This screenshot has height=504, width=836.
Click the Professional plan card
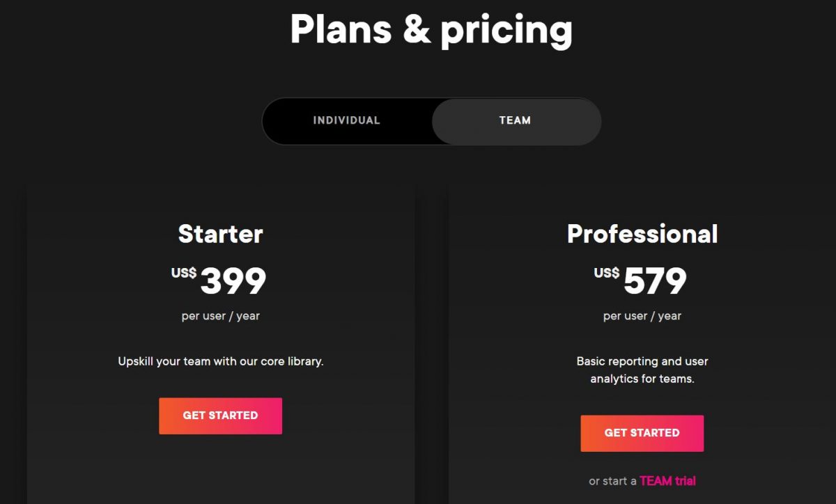(x=642, y=334)
